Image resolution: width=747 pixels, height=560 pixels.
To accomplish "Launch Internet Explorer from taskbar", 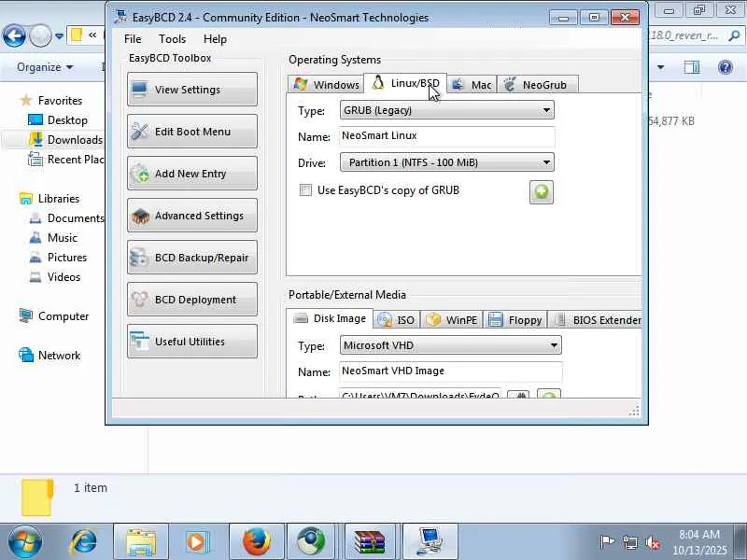I will tap(84, 542).
